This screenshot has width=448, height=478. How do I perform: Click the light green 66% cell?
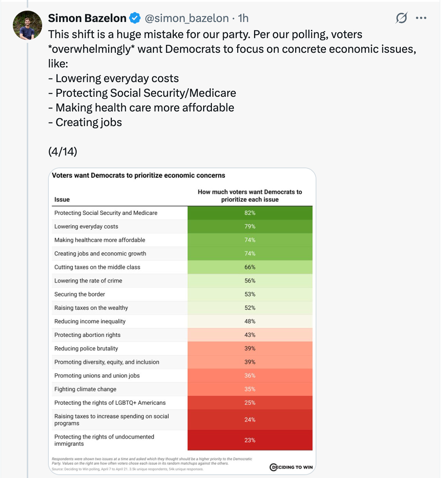point(250,267)
